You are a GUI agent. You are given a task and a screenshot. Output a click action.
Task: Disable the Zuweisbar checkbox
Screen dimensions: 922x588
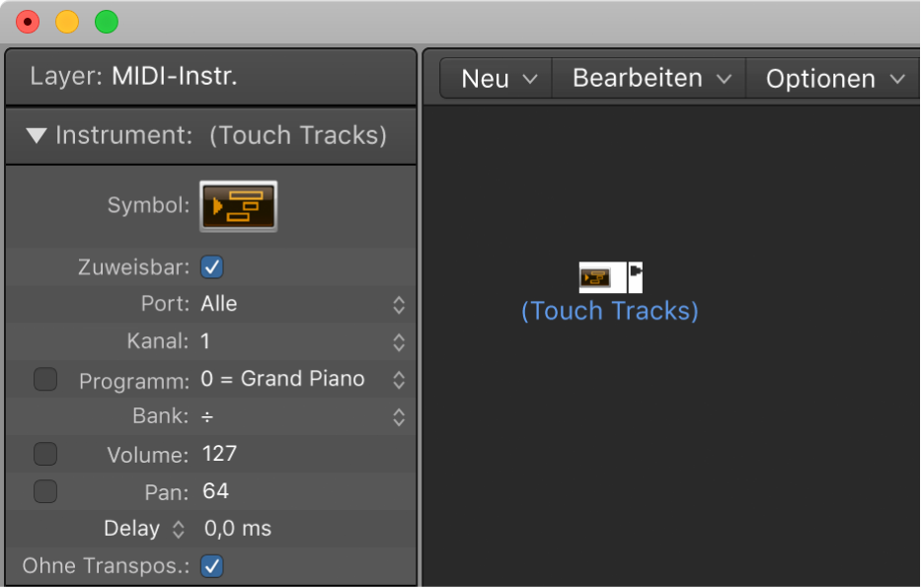[x=211, y=266]
